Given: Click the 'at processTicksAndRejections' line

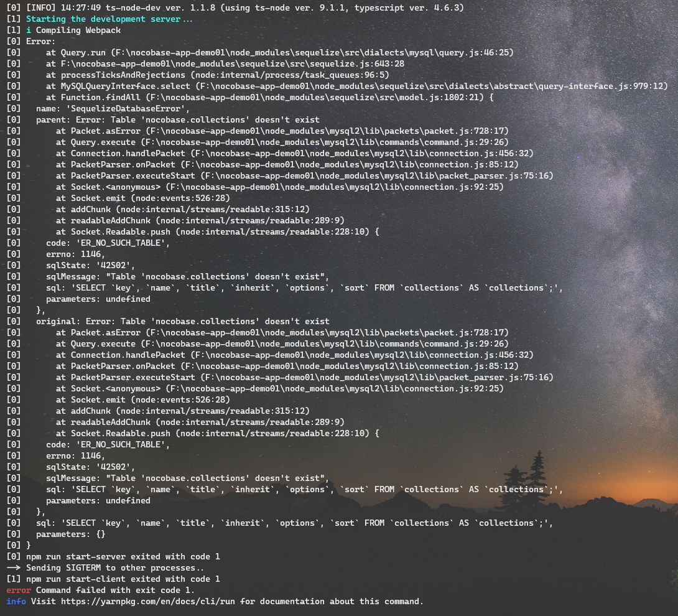Looking at the screenshot, I should [x=218, y=75].
